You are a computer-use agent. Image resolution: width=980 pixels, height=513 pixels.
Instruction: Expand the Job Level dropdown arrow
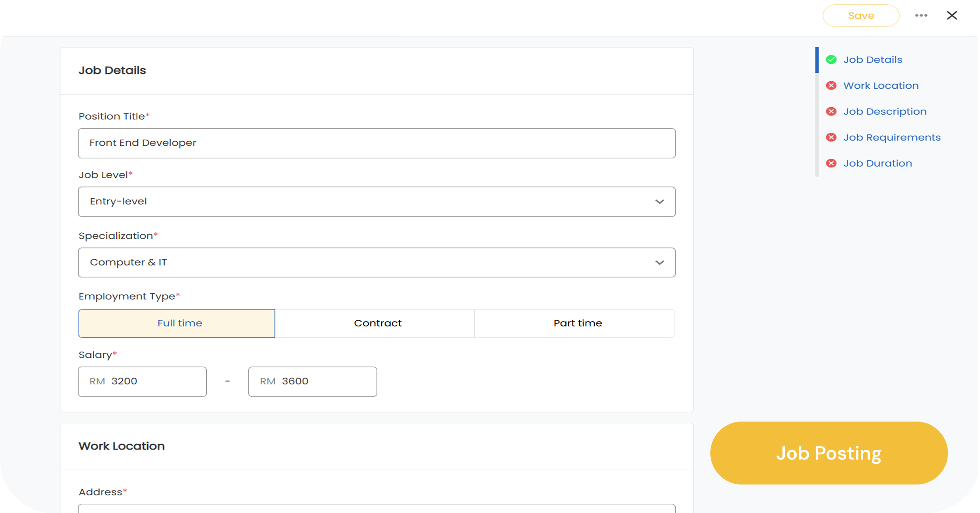(x=659, y=202)
